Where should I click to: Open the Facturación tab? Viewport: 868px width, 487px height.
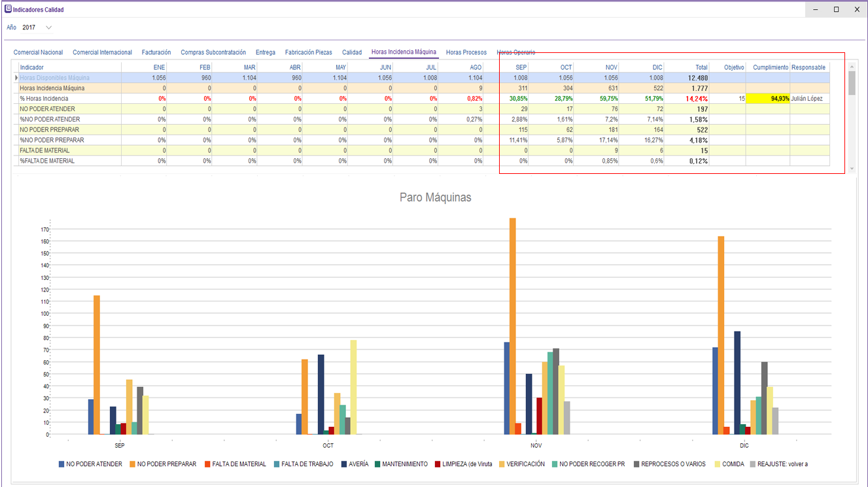click(156, 52)
